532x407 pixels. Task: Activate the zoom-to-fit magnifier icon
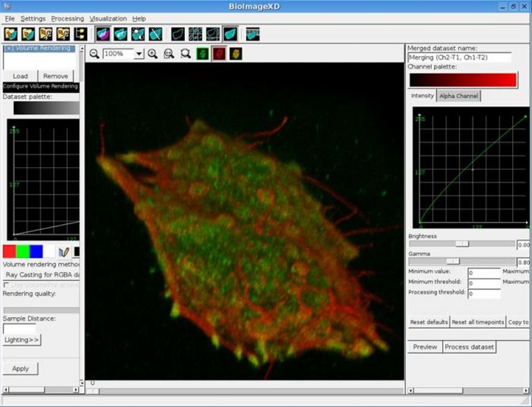[168, 53]
